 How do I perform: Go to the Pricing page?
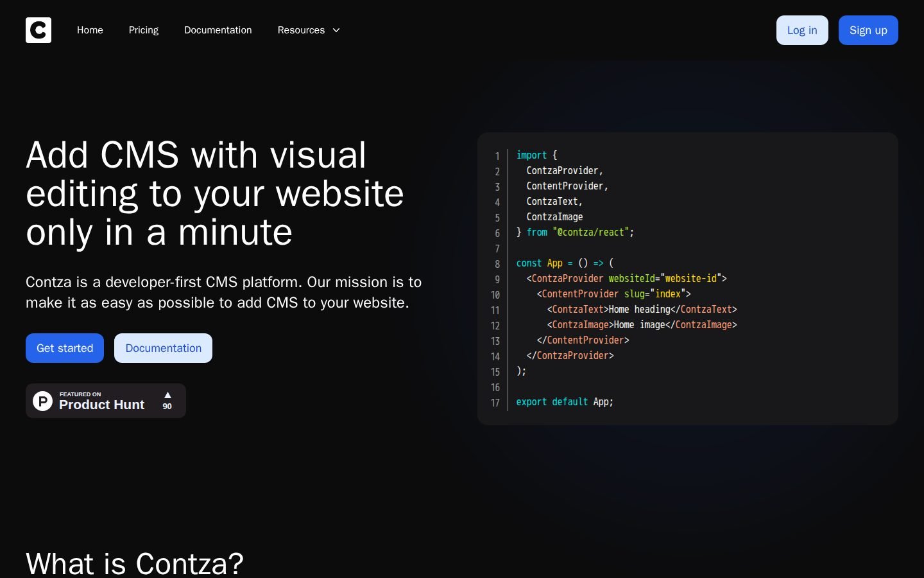point(144,30)
